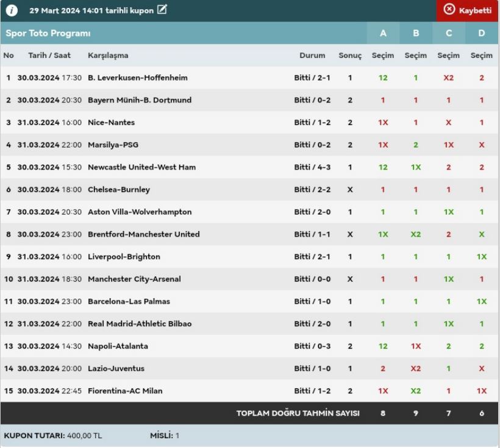The width and height of the screenshot is (500, 448).
Task: Click column B pick 2 for Marsilya-PSG
Action: (x=416, y=145)
